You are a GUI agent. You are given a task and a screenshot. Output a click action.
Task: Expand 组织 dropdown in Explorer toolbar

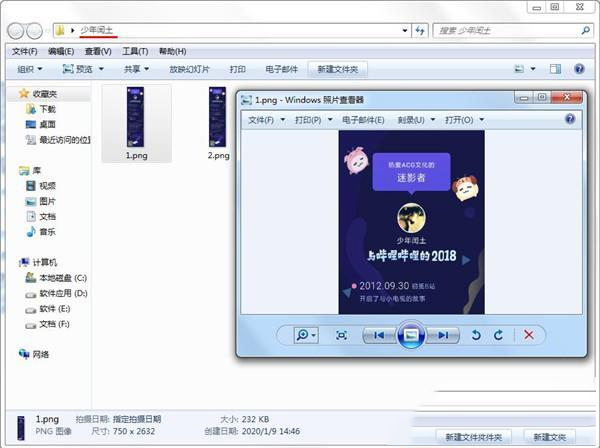pyautogui.click(x=29, y=69)
